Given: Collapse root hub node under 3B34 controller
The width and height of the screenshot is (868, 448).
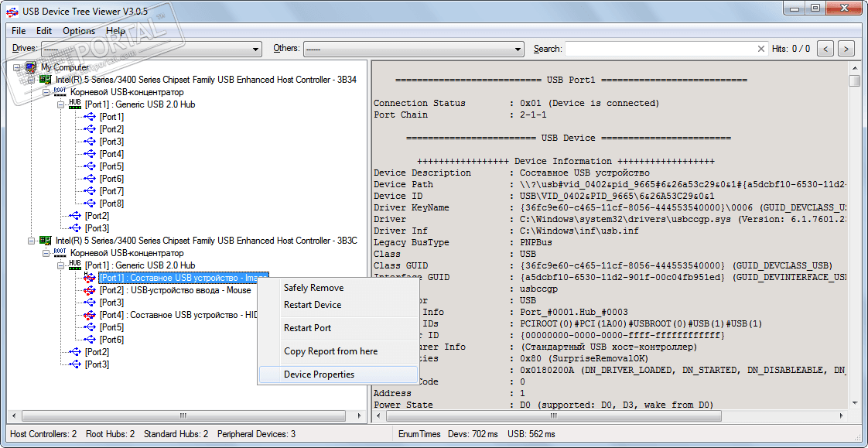Looking at the screenshot, I should coord(46,92).
